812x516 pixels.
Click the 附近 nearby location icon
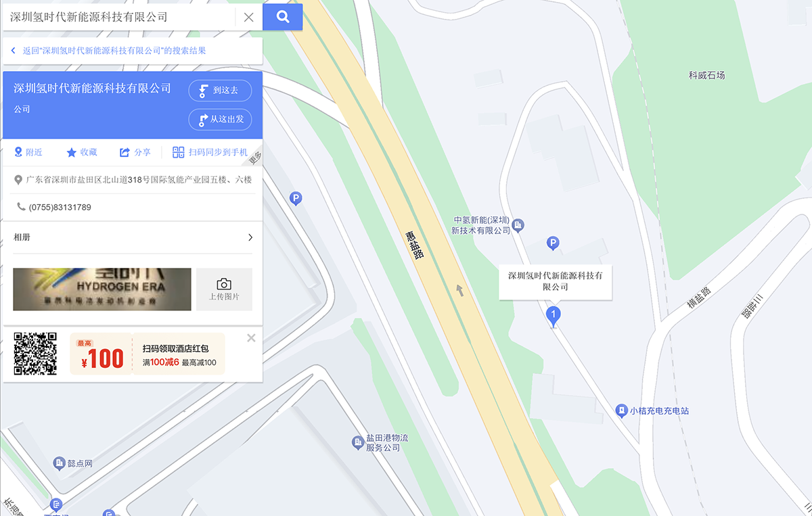(x=18, y=152)
